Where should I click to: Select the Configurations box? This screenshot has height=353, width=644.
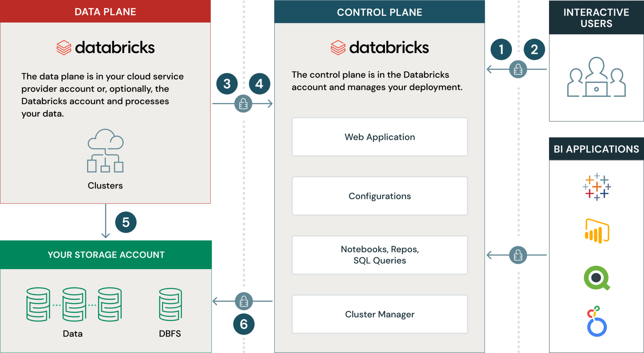380,196
